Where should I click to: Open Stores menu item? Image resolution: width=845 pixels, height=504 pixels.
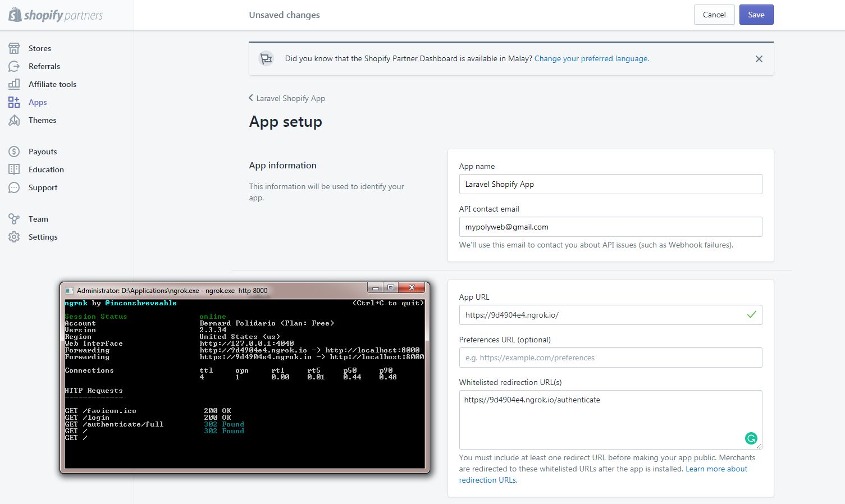(40, 48)
